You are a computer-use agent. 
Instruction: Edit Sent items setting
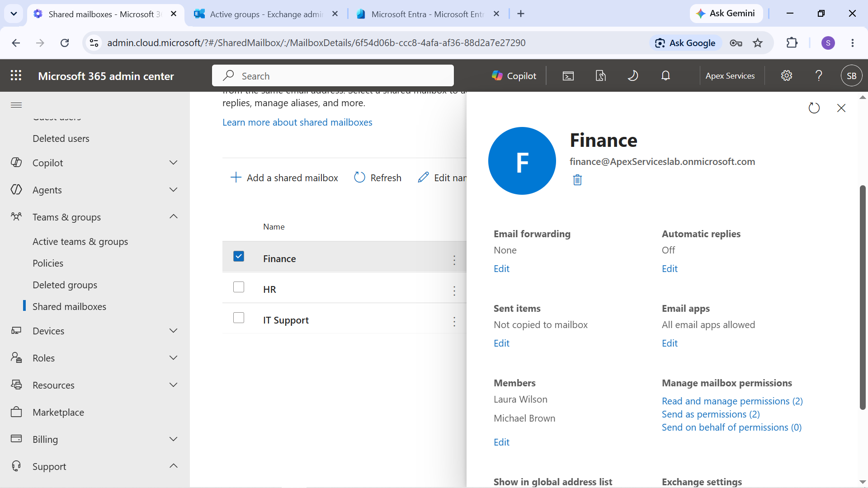[501, 343]
